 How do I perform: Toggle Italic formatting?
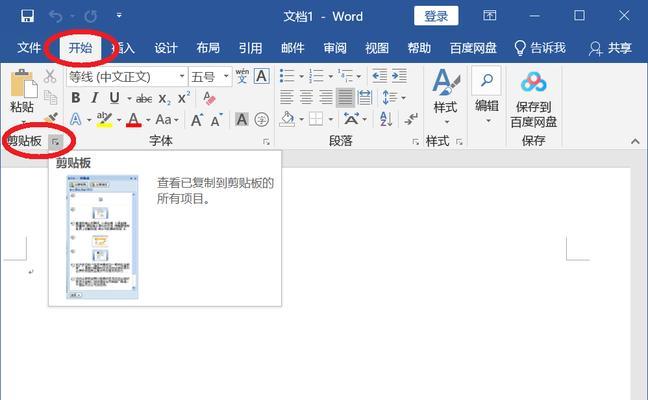pos(95,98)
